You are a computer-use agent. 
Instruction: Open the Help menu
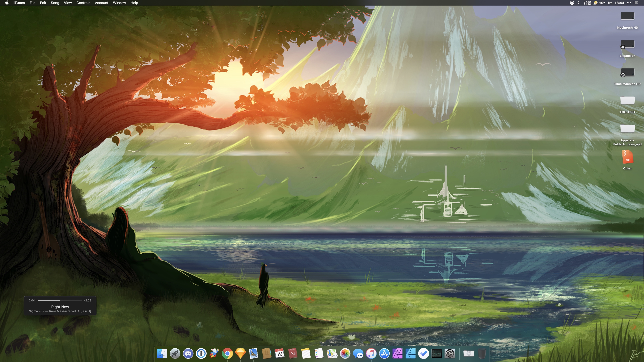click(x=134, y=3)
